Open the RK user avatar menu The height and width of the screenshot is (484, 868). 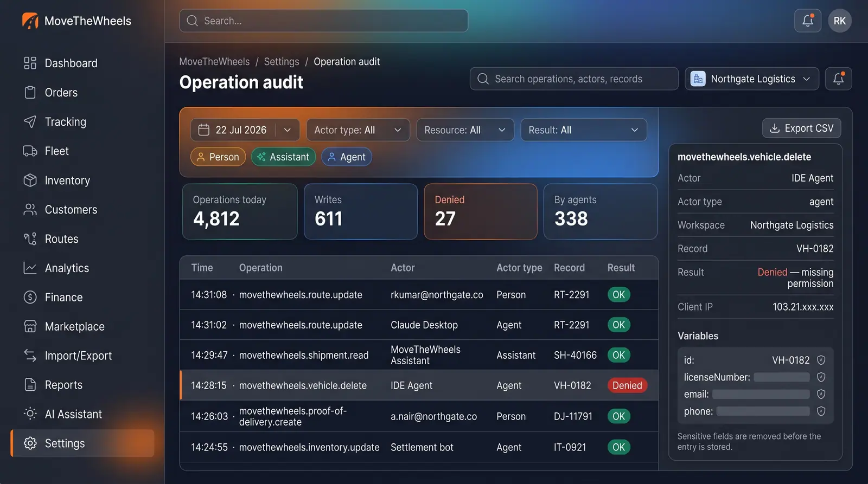pyautogui.click(x=840, y=21)
